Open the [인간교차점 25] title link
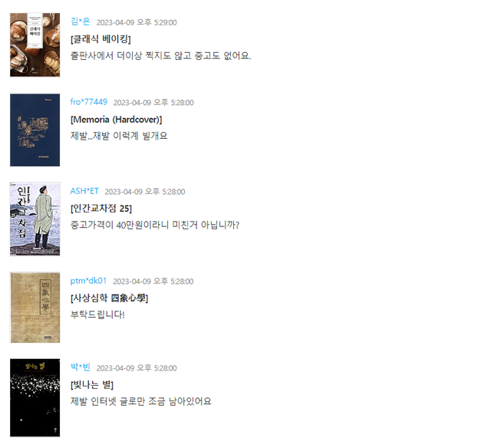491x448 pixels. [x=101, y=209]
